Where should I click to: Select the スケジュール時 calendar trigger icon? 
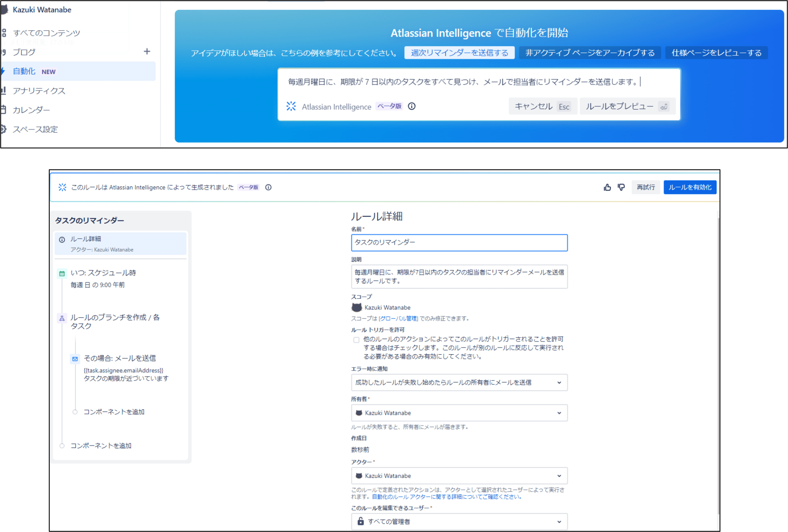(62, 274)
